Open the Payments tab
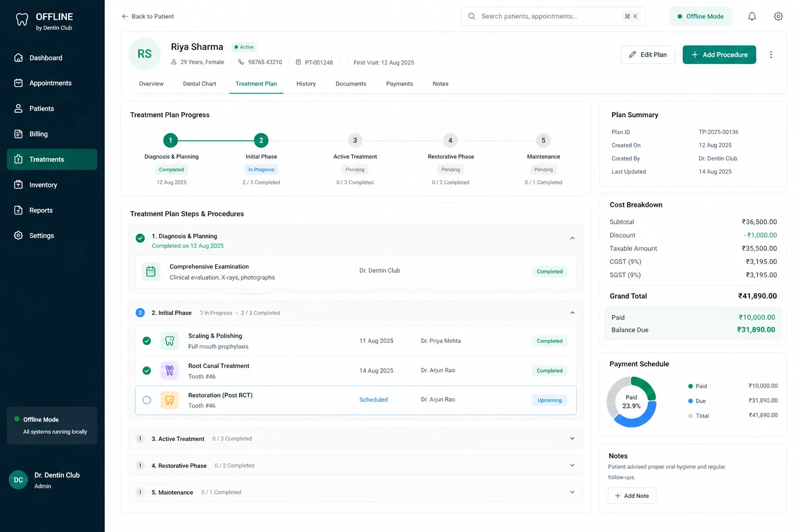798x532 pixels. point(400,84)
